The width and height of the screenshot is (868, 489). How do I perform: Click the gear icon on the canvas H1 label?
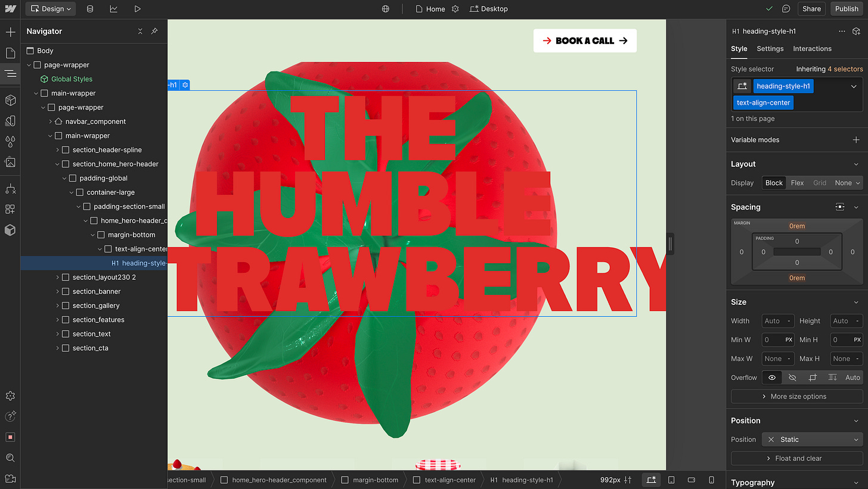185,85
